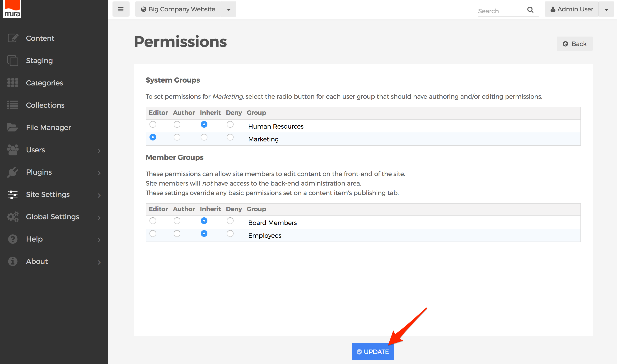Click the search magnifier icon
This screenshot has height=364, width=617.
tap(530, 10)
